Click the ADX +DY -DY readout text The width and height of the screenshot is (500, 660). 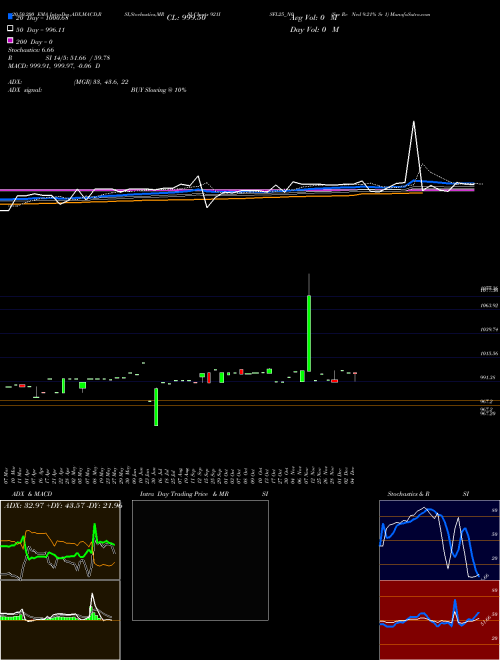[x=63, y=505]
